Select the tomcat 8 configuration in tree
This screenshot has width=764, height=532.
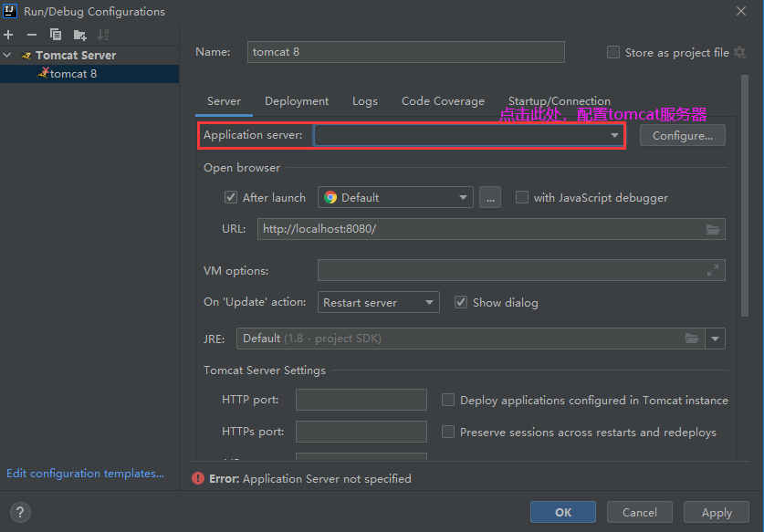point(89,74)
